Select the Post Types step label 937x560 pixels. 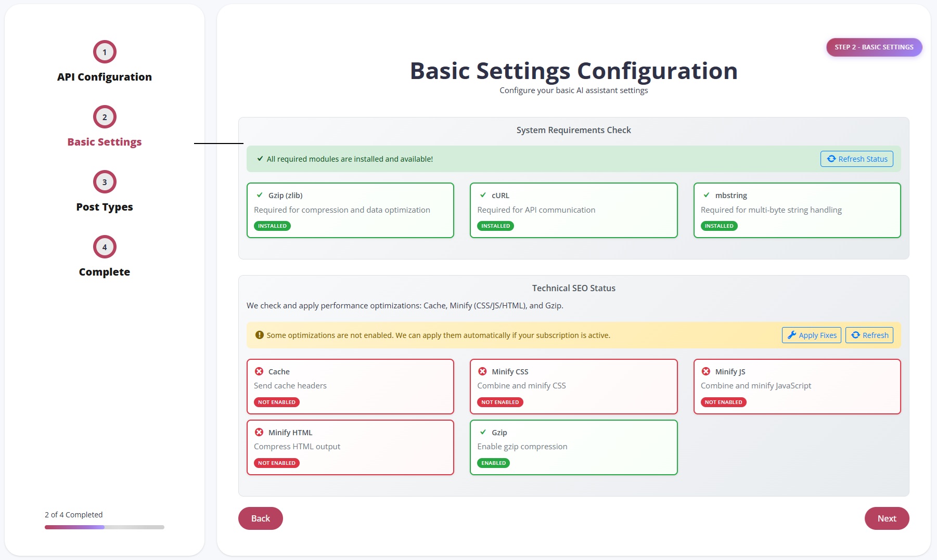click(105, 207)
